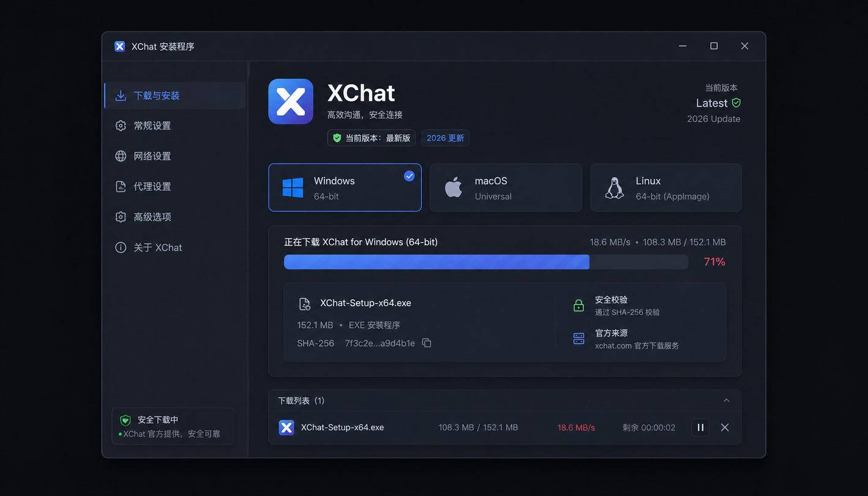Click the shield icon beside 安全下载中
This screenshot has width=868, height=496.
pyautogui.click(x=125, y=420)
